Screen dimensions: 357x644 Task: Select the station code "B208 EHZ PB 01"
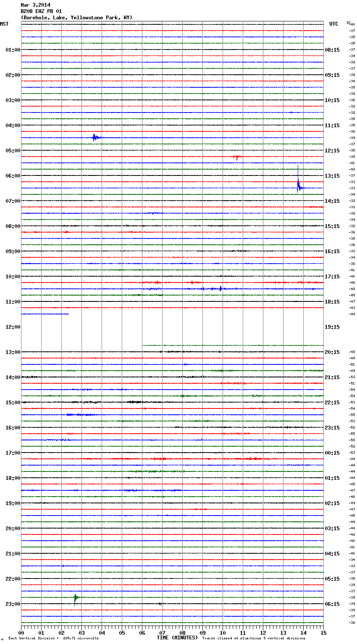pyautogui.click(x=41, y=11)
